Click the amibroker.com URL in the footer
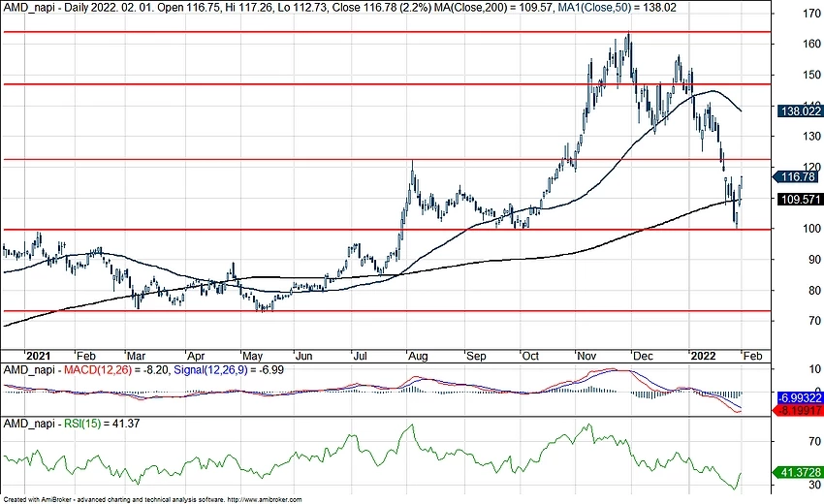824x504 pixels. coord(265,500)
